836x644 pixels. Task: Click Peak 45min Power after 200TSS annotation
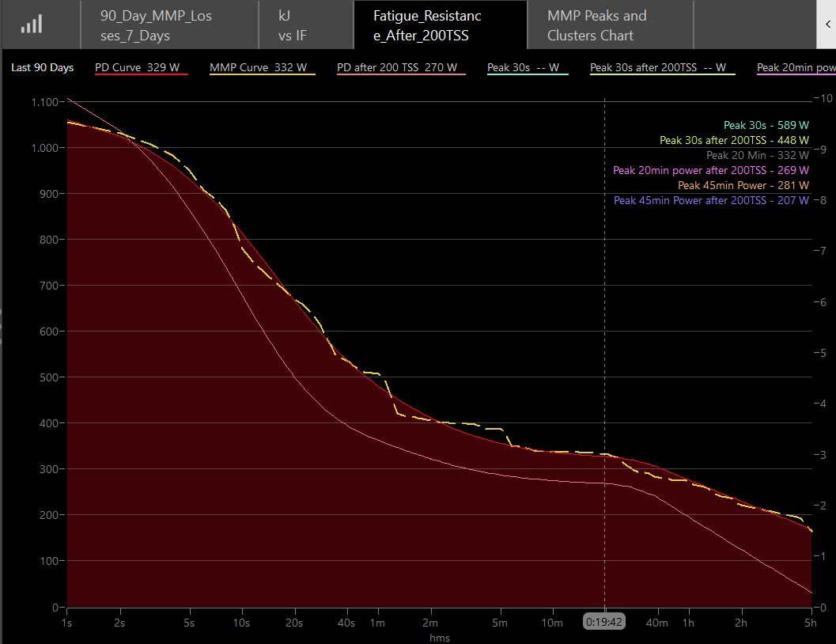711,200
